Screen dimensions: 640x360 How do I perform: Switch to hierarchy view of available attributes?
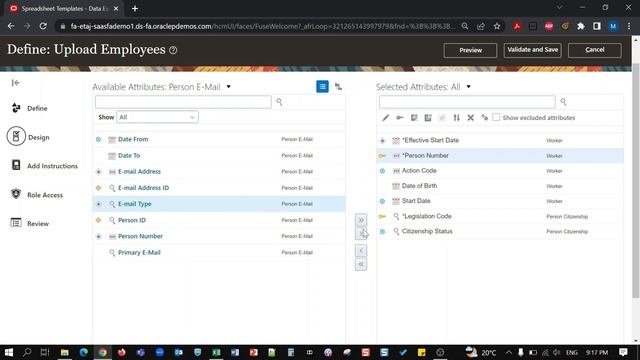[x=338, y=87]
